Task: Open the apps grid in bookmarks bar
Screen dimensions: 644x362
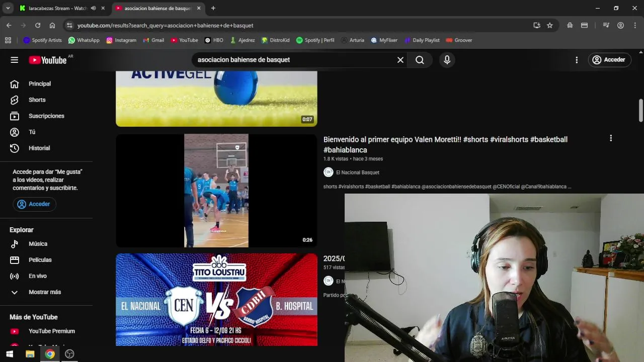Action: [8, 40]
